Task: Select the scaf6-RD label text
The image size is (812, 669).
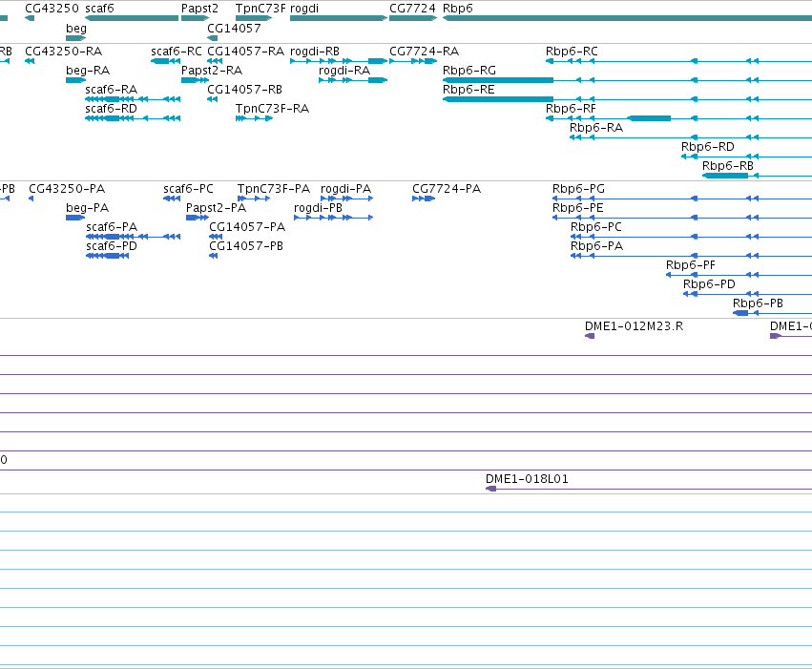Action: [112, 109]
